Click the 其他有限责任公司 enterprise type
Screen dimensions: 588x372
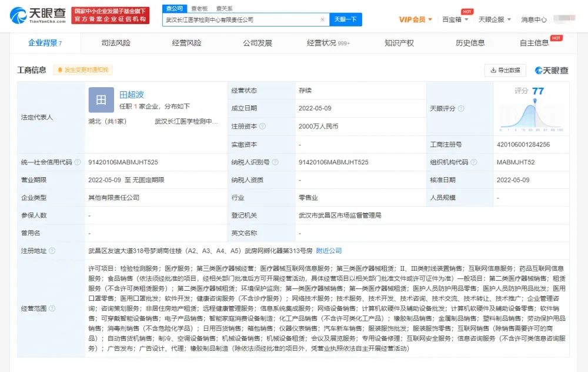point(113,197)
